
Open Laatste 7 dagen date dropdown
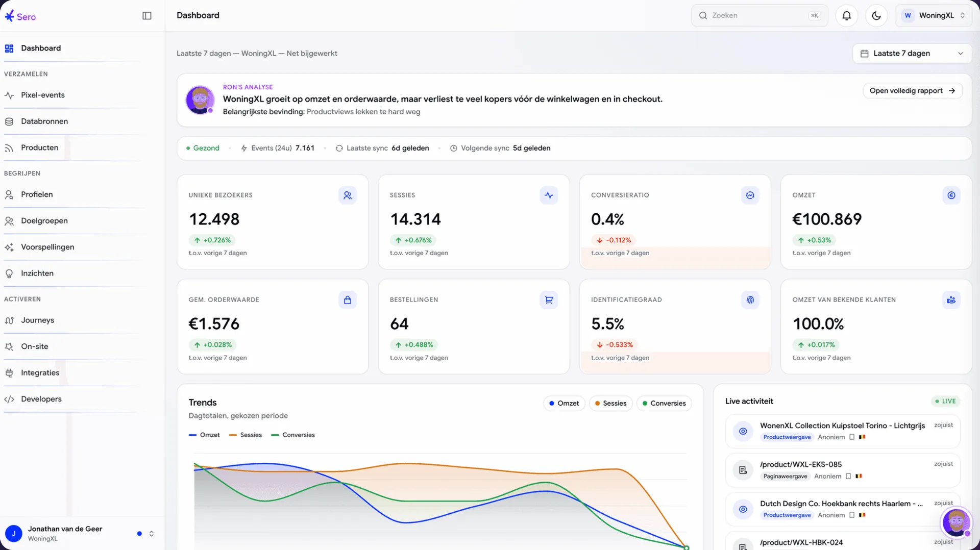pyautogui.click(x=912, y=54)
